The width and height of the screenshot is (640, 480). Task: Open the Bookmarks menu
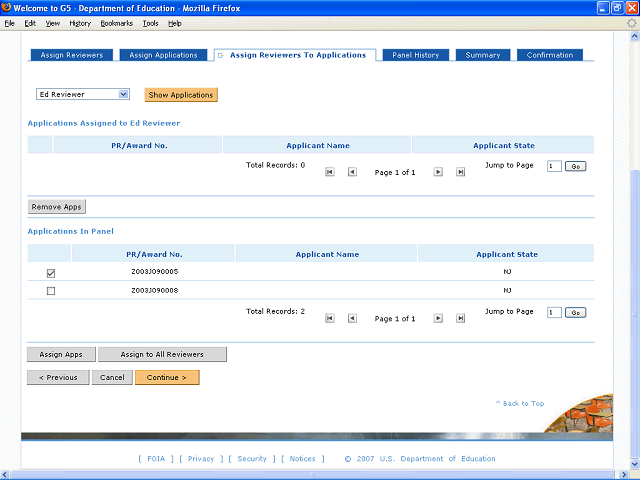(117, 23)
